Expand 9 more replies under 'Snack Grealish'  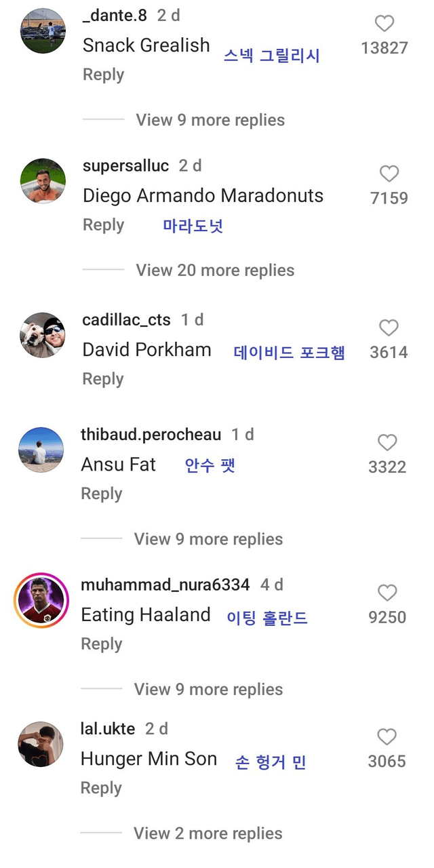210,120
